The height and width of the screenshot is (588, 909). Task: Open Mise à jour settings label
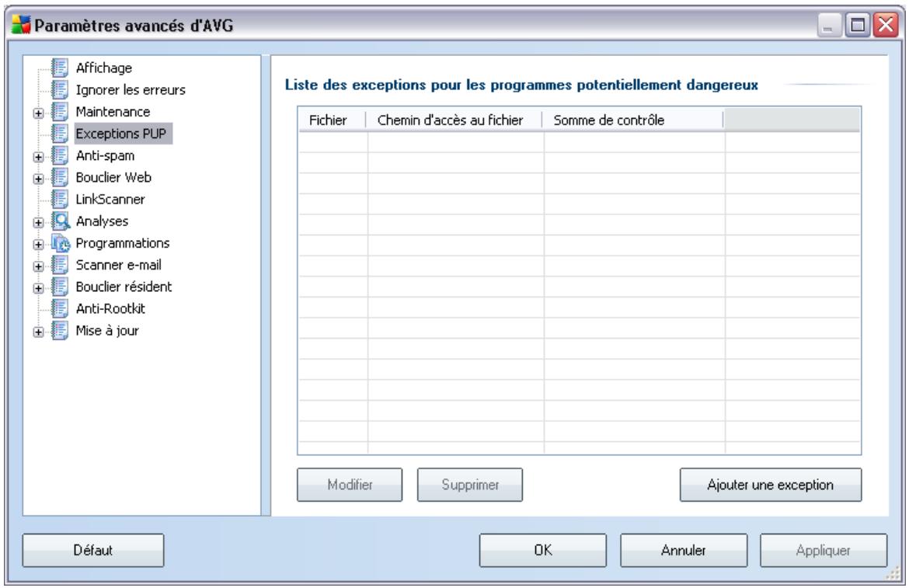[x=107, y=331]
